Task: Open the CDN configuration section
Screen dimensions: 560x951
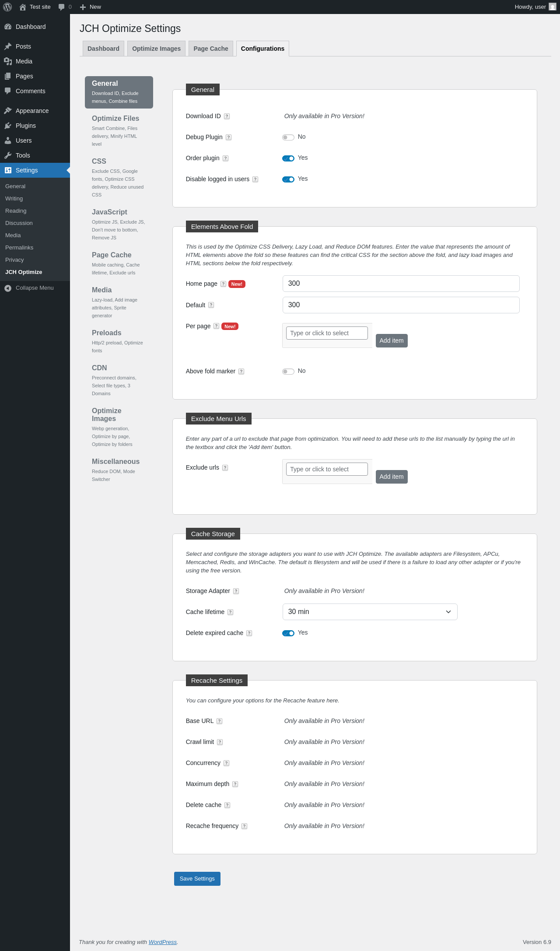Action: (x=119, y=380)
